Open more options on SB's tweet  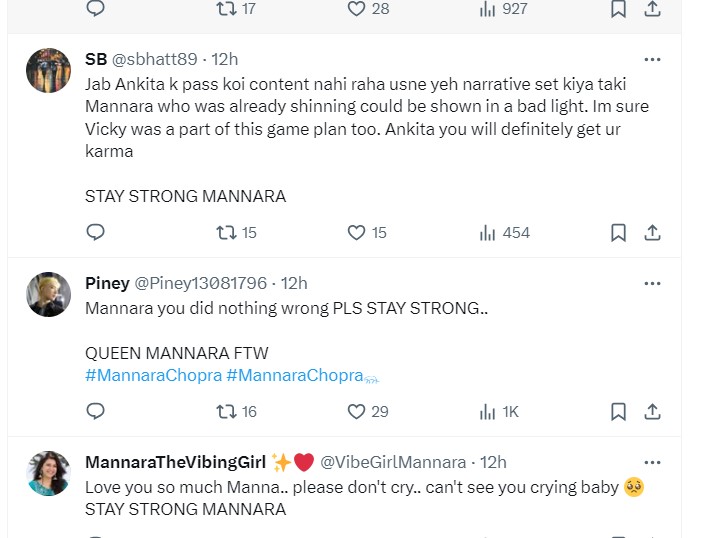pyautogui.click(x=652, y=59)
